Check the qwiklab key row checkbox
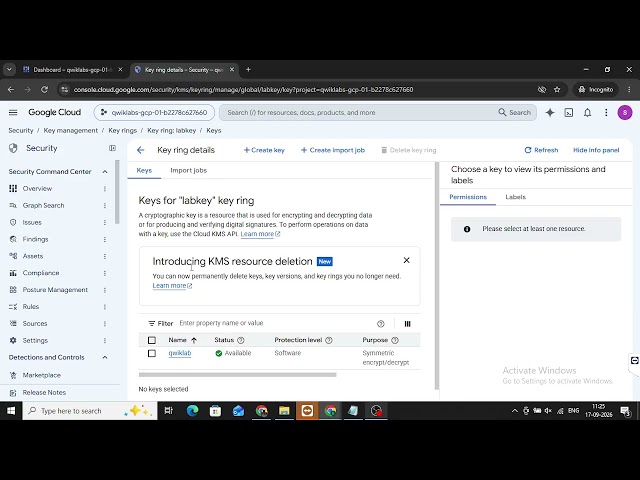This screenshot has height=480, width=640. [152, 353]
